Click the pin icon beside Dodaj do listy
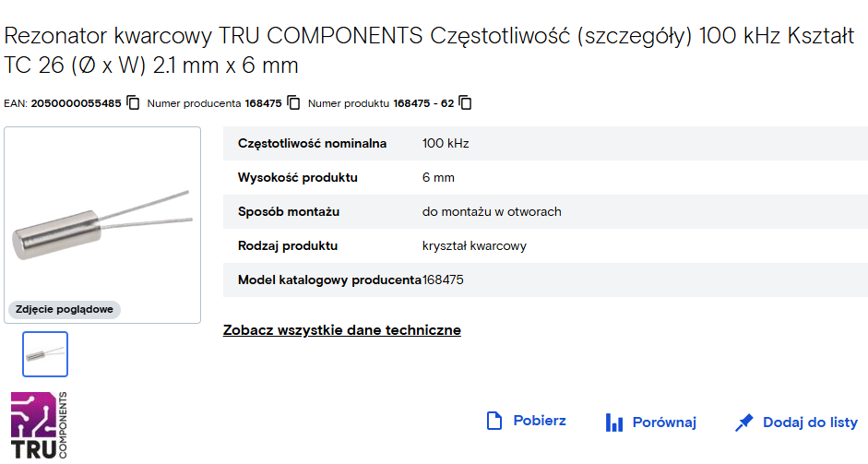The width and height of the screenshot is (868, 464). click(744, 422)
